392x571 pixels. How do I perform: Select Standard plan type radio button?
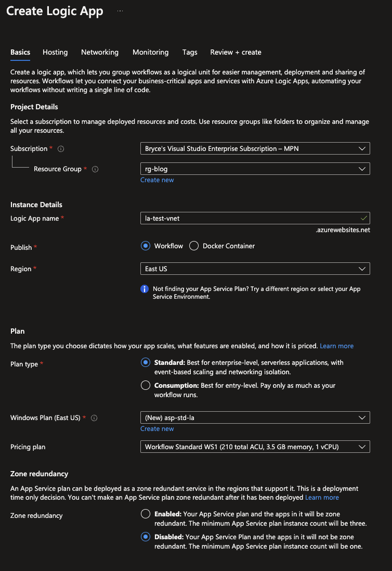tap(146, 363)
